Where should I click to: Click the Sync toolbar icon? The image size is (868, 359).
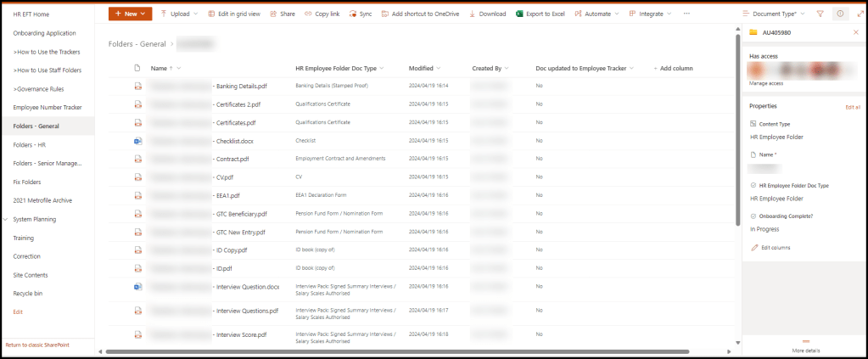click(x=353, y=14)
